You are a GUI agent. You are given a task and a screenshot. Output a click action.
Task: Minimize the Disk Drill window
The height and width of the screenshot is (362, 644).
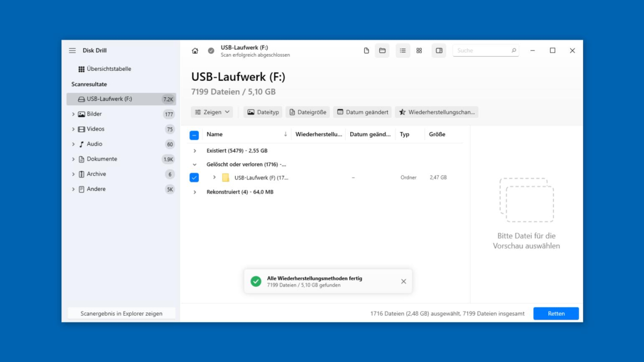click(x=533, y=51)
